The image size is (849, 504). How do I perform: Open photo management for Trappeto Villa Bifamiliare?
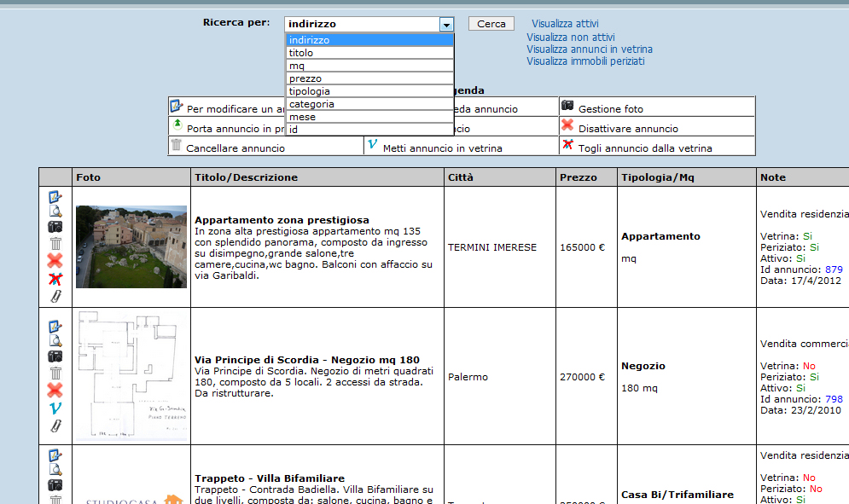[55, 485]
